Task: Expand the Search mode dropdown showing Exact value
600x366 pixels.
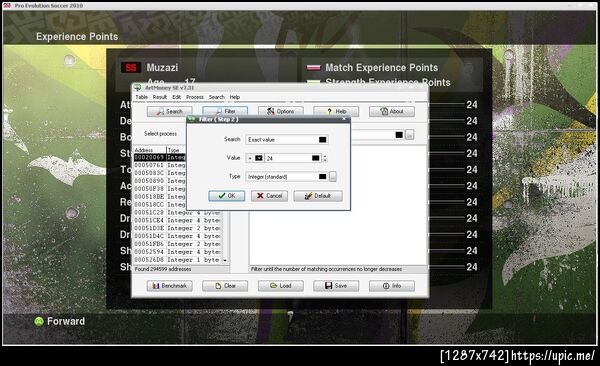Action: point(323,140)
